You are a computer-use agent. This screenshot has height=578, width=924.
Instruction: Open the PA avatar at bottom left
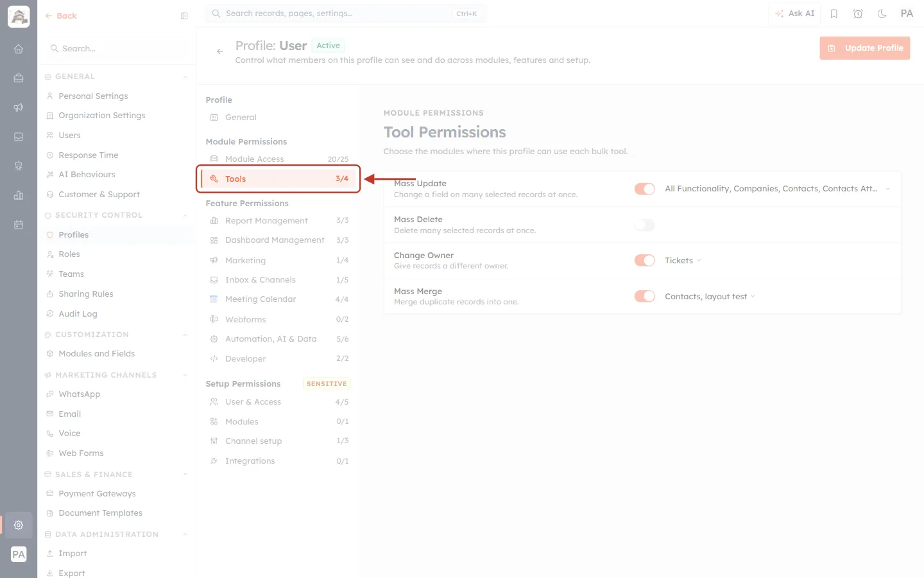(x=19, y=554)
